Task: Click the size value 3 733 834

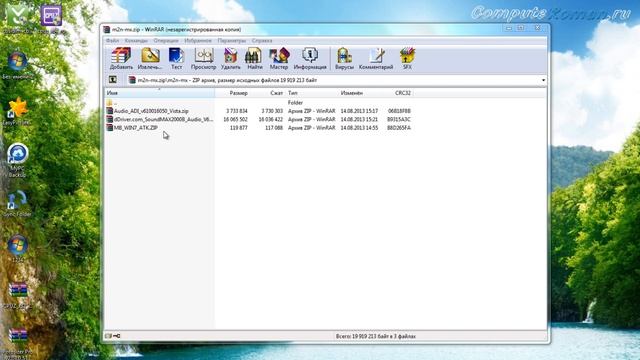Action: [x=237, y=111]
